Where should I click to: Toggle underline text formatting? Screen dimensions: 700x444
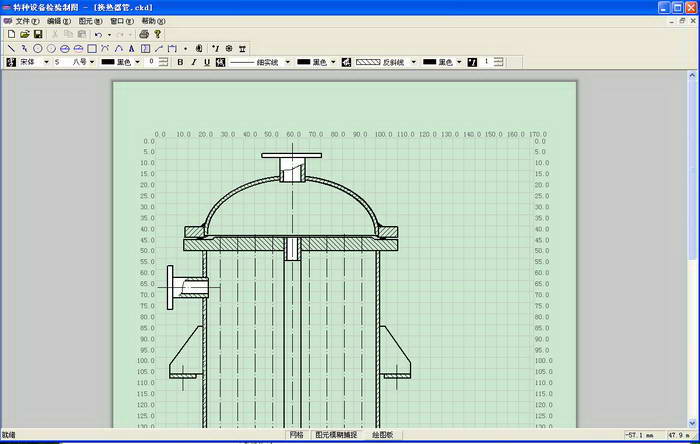click(207, 62)
